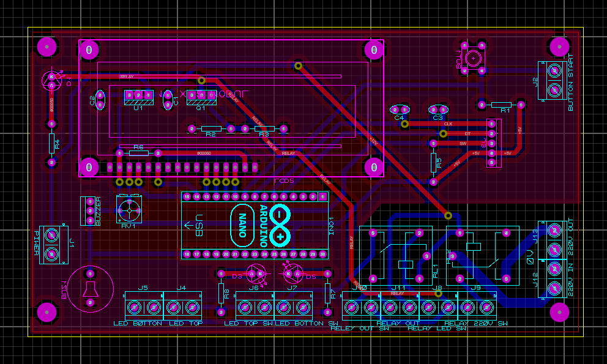Click the "RELEY OUT SW" silkscreen label
This screenshot has width=607, height=364.
point(360,329)
